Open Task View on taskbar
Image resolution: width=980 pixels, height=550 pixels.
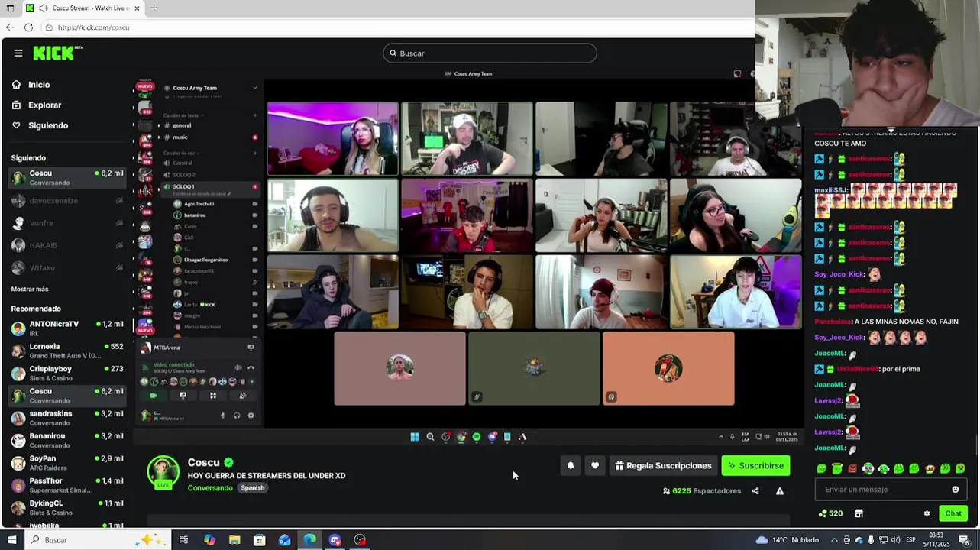click(x=183, y=540)
